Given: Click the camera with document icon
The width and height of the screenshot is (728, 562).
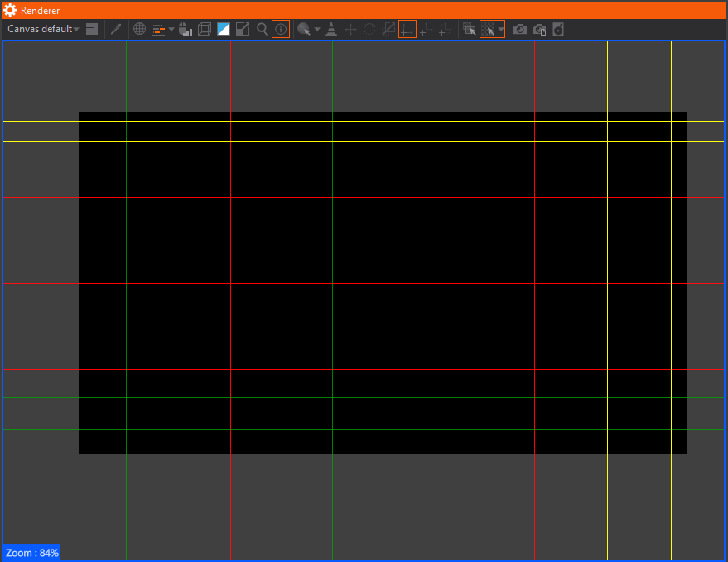Looking at the screenshot, I should 539,29.
